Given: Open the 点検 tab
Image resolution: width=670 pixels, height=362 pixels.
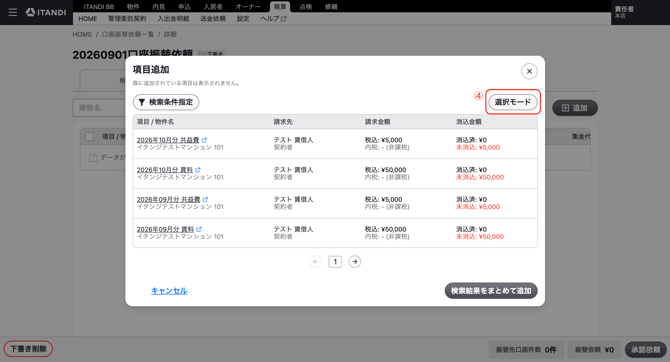Looking at the screenshot, I should click(306, 6).
